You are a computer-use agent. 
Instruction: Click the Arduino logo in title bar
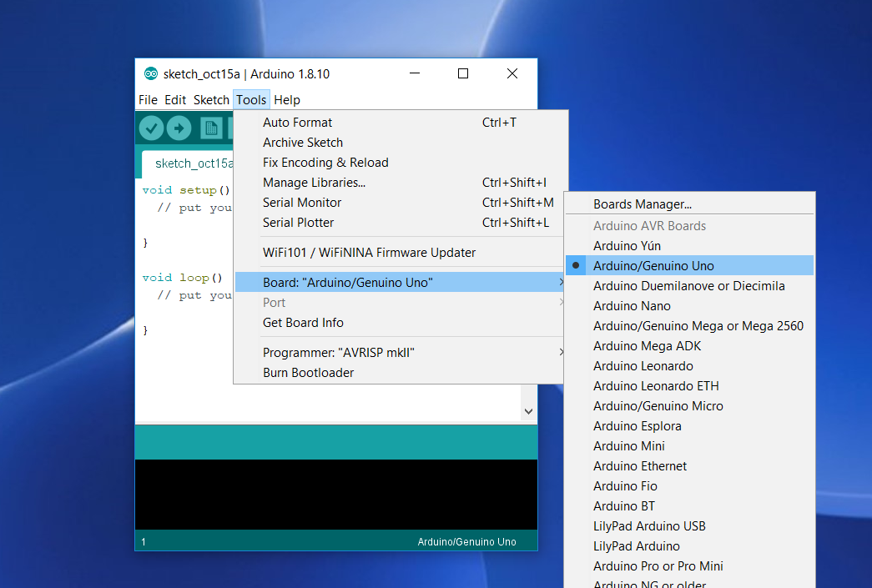[x=151, y=74]
